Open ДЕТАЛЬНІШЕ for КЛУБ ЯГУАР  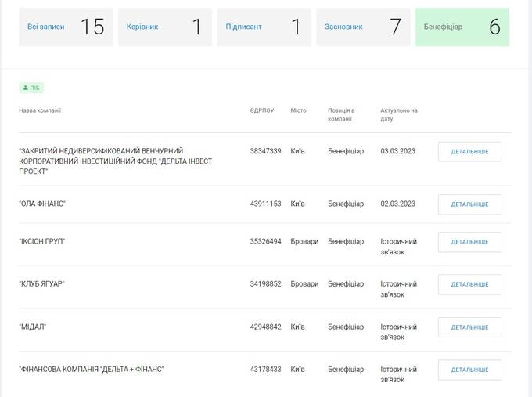click(x=469, y=284)
